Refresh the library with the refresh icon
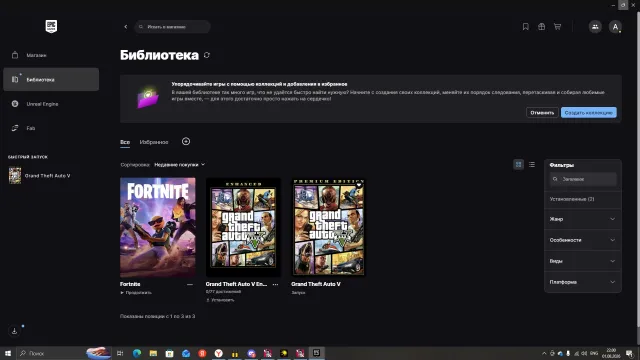This screenshot has height=360, width=640. [x=207, y=55]
